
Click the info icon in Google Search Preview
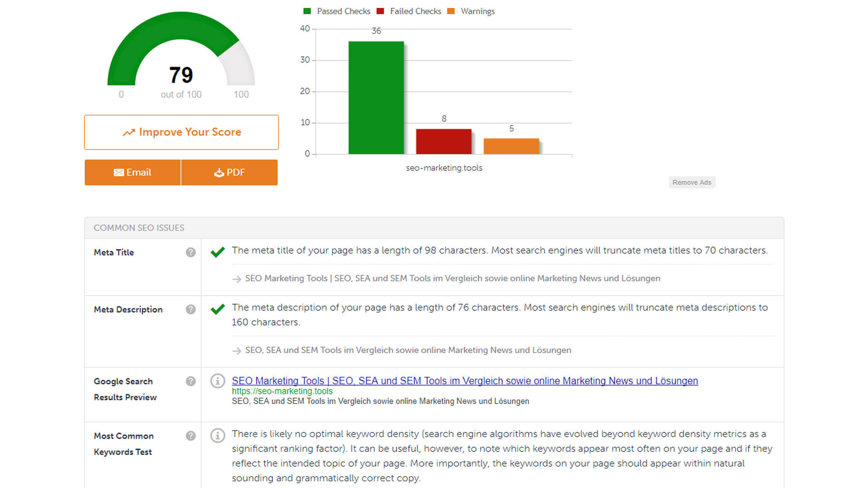(218, 381)
